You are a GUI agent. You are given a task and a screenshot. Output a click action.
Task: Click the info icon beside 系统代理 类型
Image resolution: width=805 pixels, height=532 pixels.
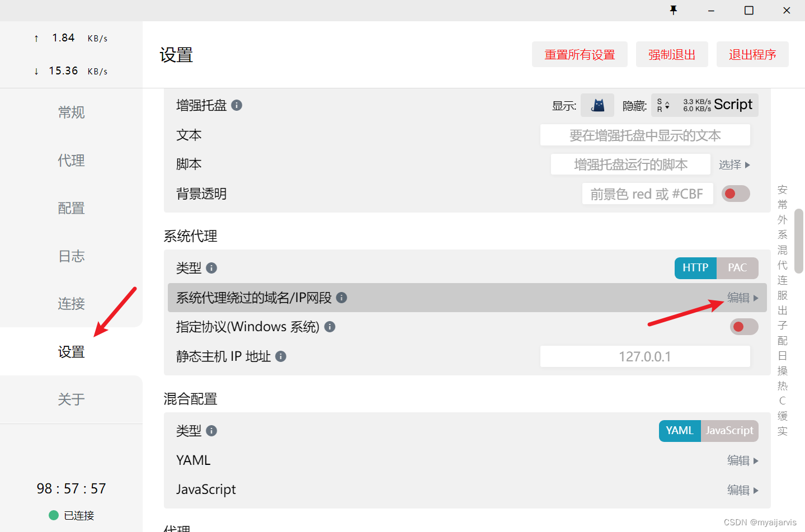click(211, 268)
